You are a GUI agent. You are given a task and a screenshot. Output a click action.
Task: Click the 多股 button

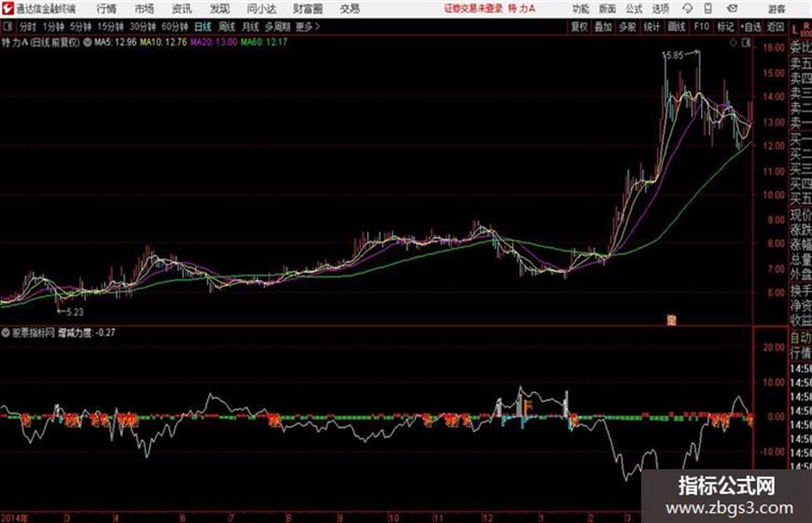pyautogui.click(x=627, y=27)
